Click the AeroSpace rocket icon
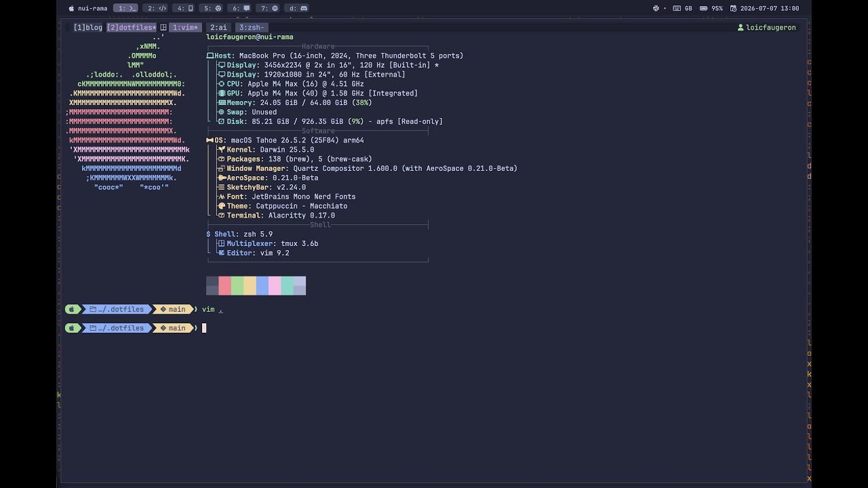868x488 pixels. coord(222,178)
